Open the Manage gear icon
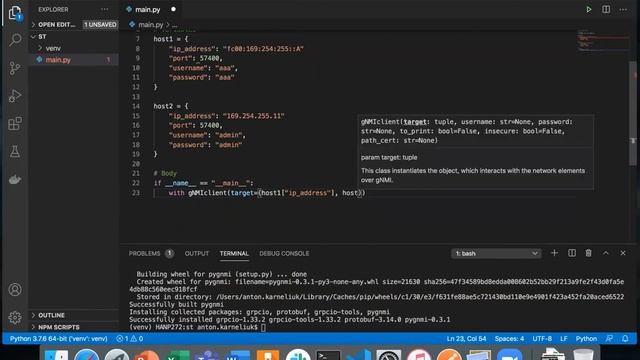Image resolution: width=640 pixels, height=360 pixels. (15, 317)
